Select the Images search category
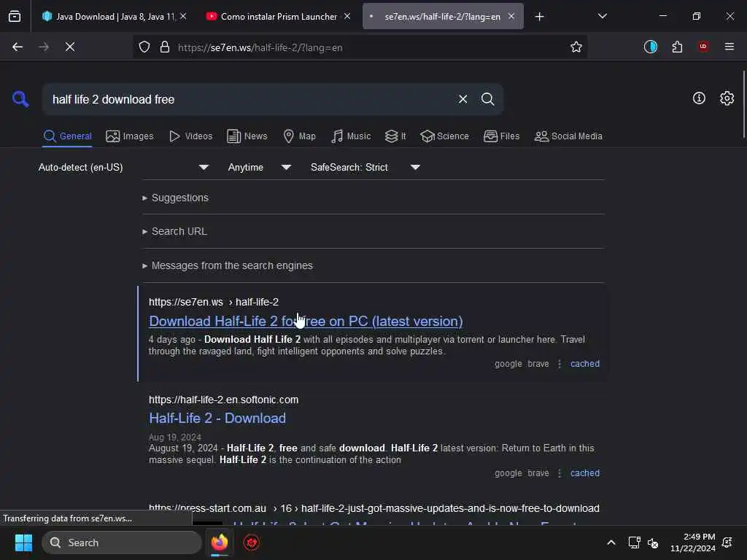747x560 pixels. click(x=130, y=136)
